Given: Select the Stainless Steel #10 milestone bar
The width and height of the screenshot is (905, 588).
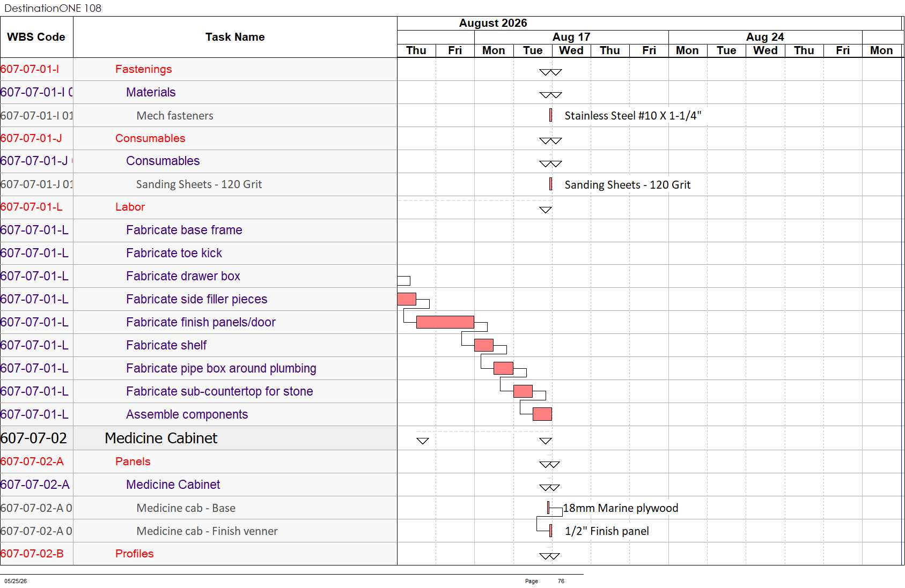Looking at the screenshot, I should pos(550,115).
